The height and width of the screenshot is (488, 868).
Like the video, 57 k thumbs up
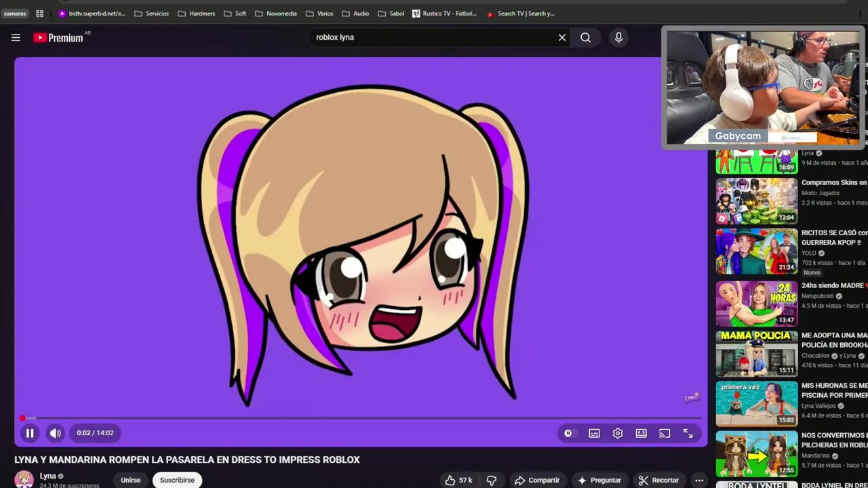click(x=459, y=480)
